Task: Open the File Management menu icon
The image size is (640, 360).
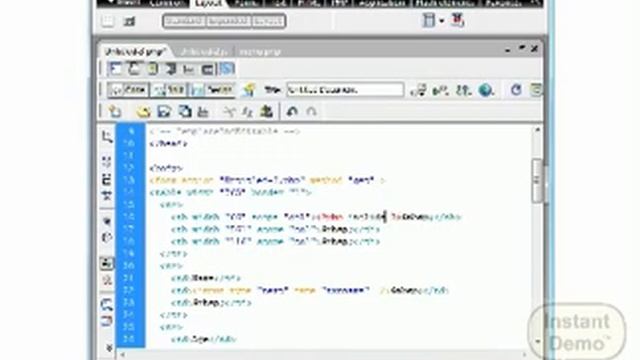Action: coord(418,90)
